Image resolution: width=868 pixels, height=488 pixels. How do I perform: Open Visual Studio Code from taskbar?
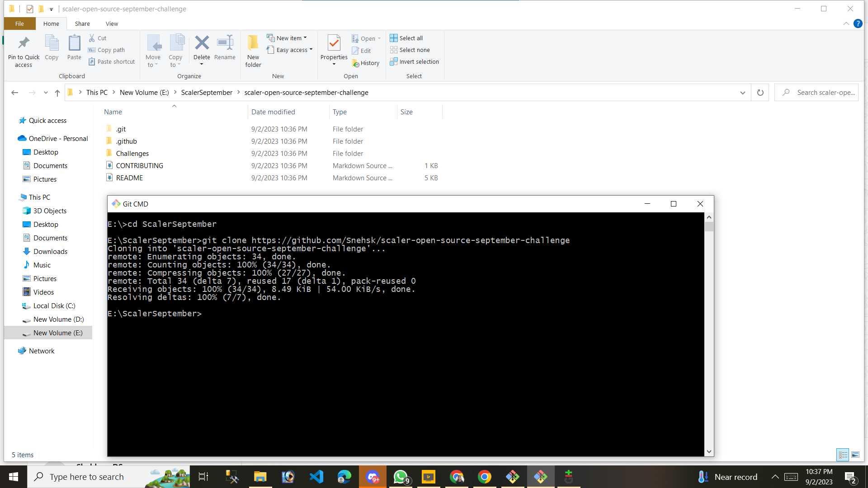[316, 476]
